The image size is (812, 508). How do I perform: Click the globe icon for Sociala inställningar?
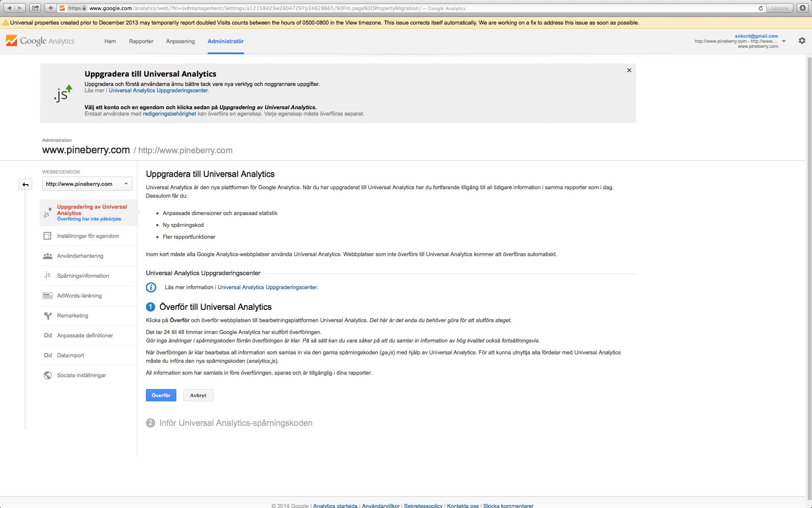[48, 375]
